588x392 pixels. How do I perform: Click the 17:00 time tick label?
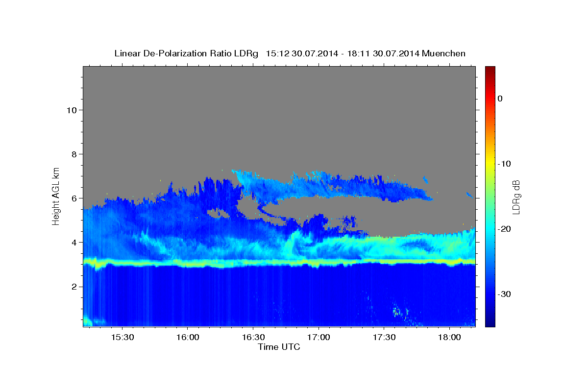[x=318, y=338]
